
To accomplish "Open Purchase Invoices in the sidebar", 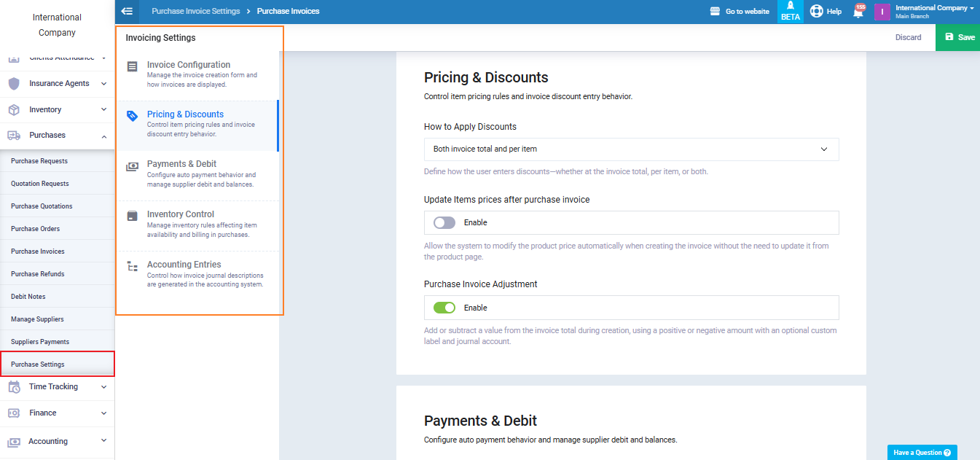I will pos(38,252).
